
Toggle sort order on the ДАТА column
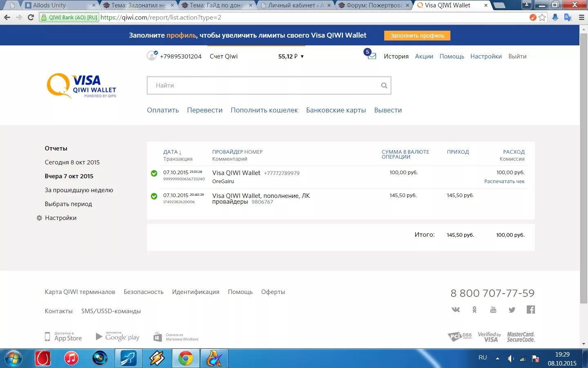(x=172, y=152)
